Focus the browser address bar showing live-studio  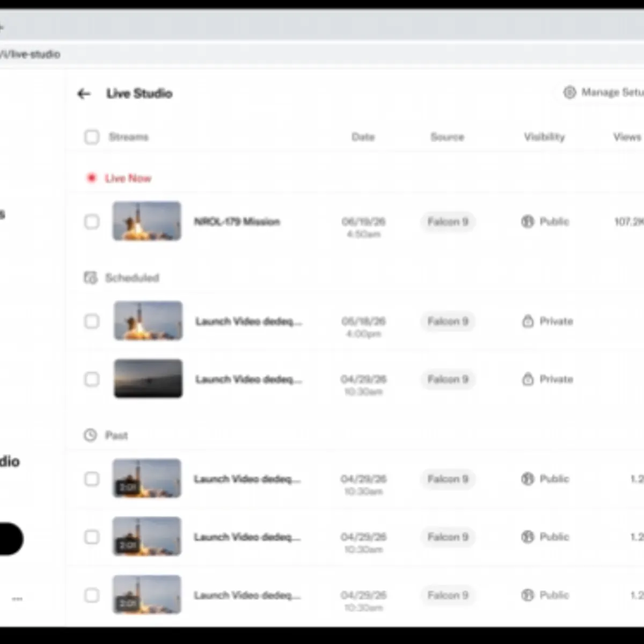[x=322, y=54]
